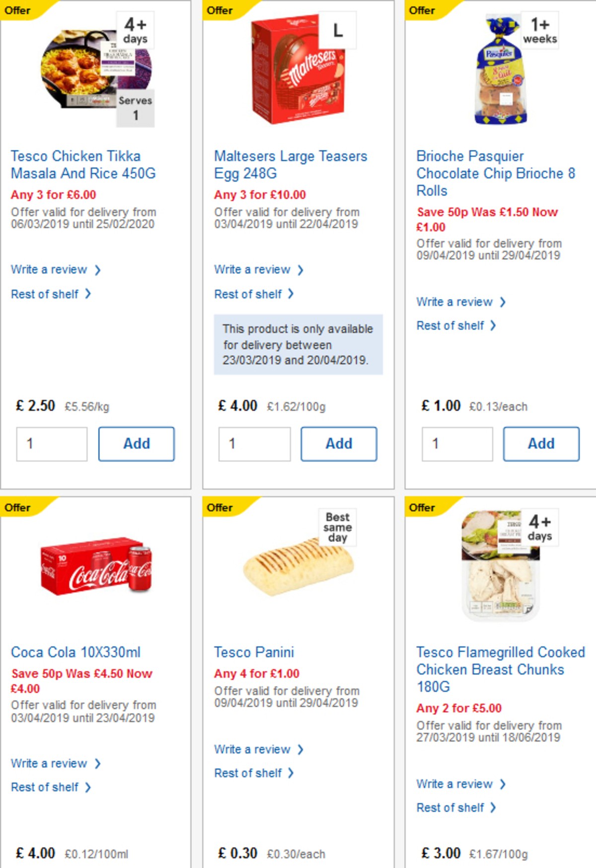Open Write a review for Brioche Pasquier rolls

click(x=456, y=302)
